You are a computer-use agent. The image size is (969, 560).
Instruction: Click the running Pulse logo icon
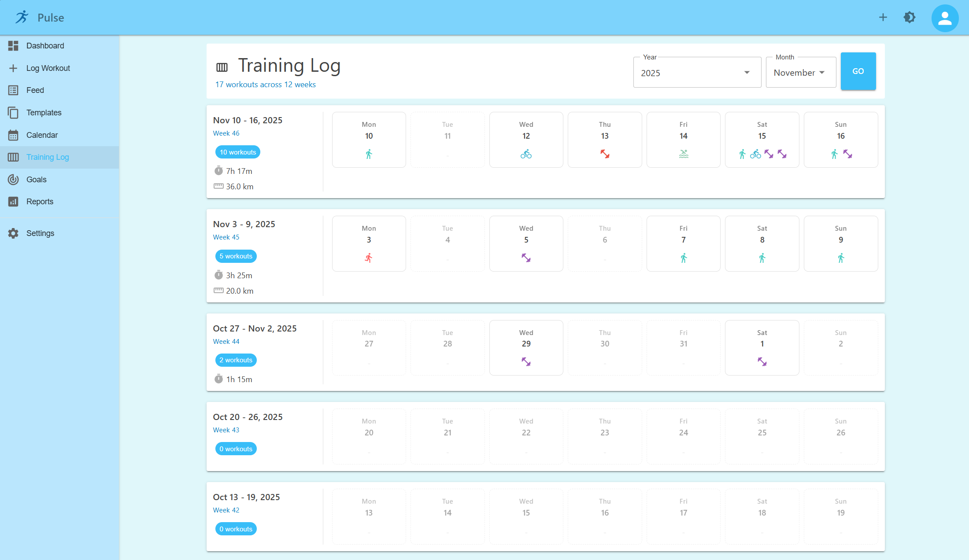[22, 17]
